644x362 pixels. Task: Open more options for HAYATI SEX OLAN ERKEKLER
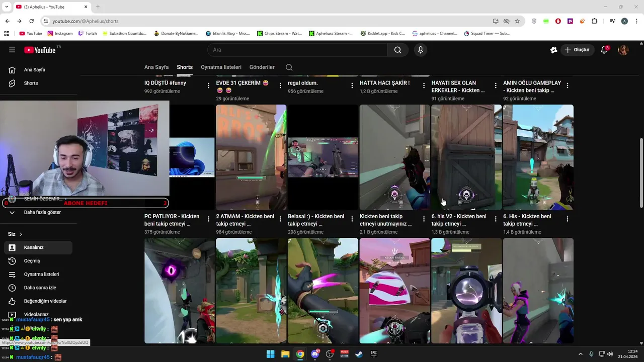pos(496,86)
